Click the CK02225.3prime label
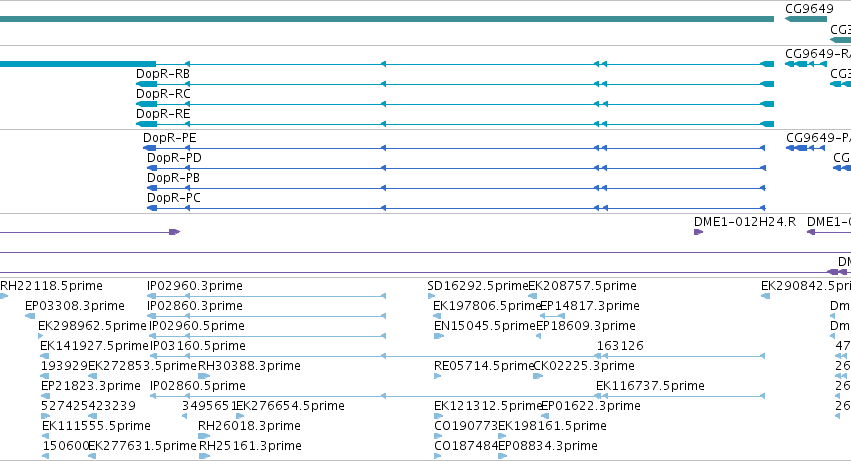 point(585,367)
